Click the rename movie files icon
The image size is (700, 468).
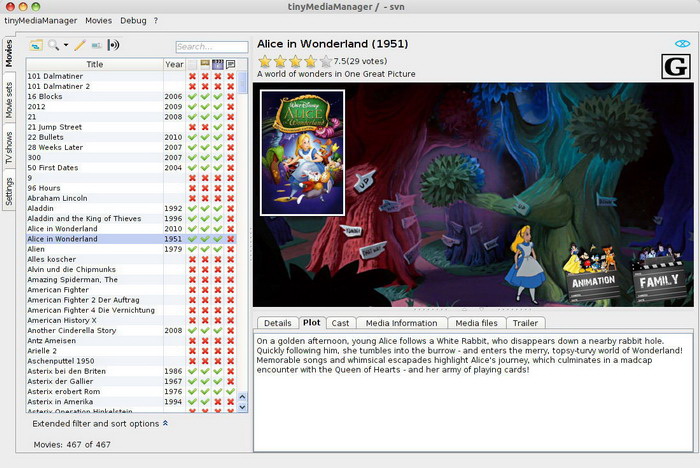[x=97, y=45]
